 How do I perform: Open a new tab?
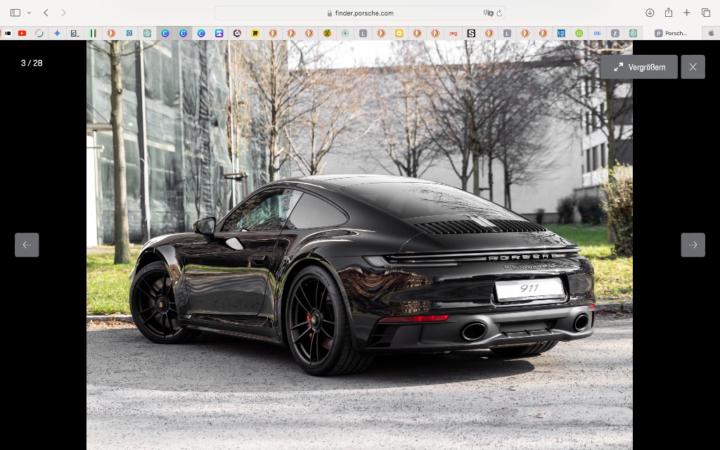[687, 13]
